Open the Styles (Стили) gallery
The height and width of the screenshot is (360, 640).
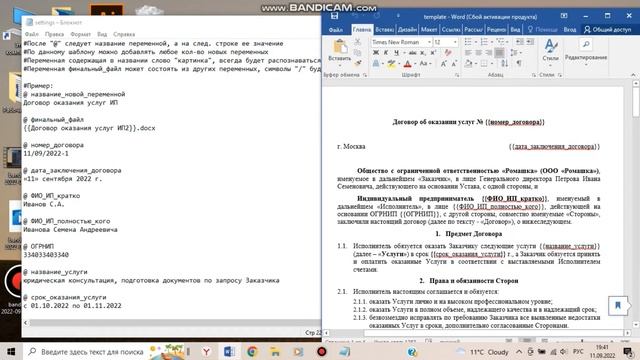(551, 51)
